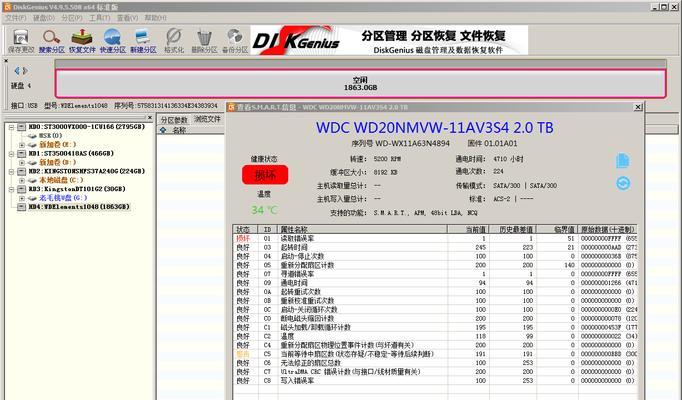
Task: Click the 保存更改 save changes toolbar icon
Action: [x=20, y=40]
